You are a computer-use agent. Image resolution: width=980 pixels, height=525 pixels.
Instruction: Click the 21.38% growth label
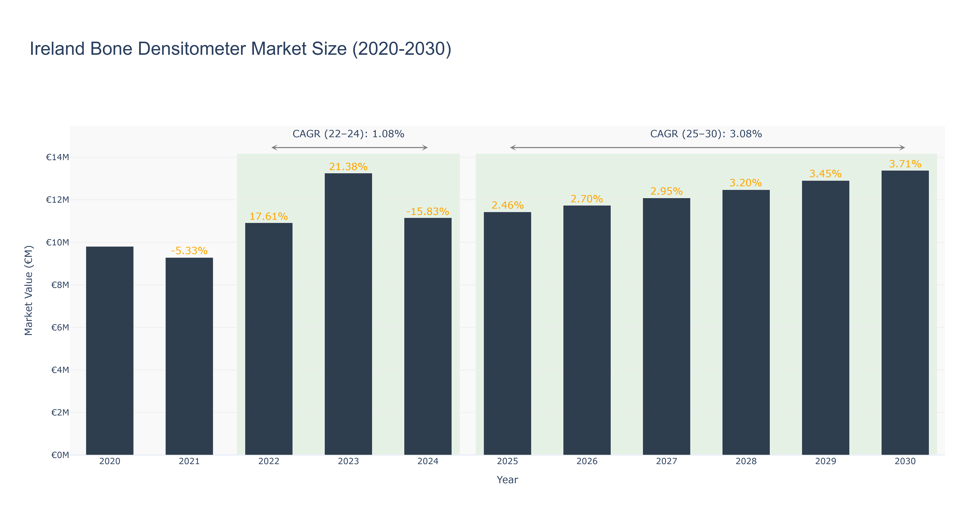tap(348, 167)
